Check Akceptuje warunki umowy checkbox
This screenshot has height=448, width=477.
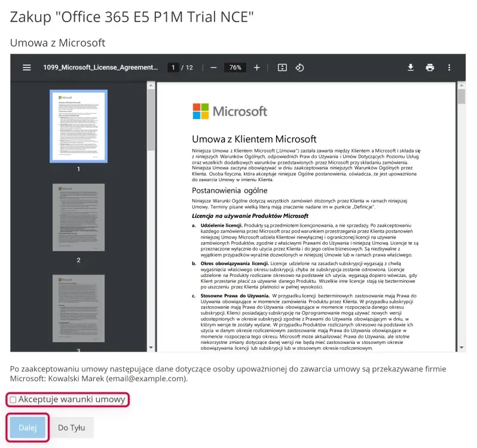[x=13, y=400]
